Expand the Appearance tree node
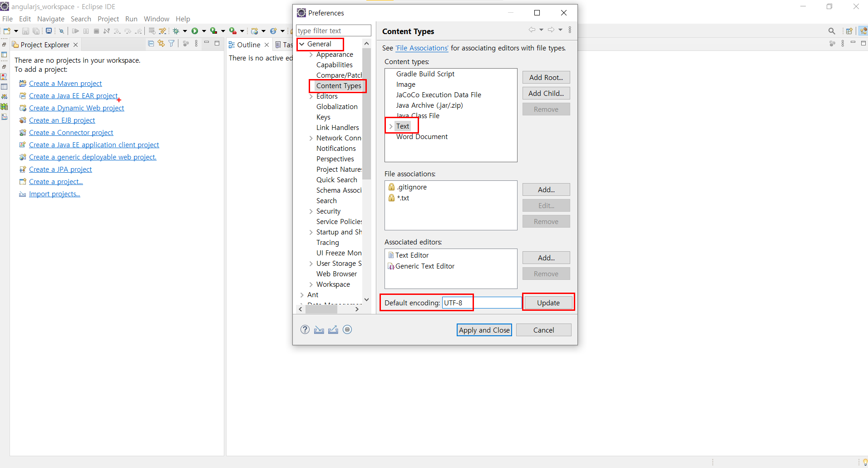 pyautogui.click(x=311, y=55)
